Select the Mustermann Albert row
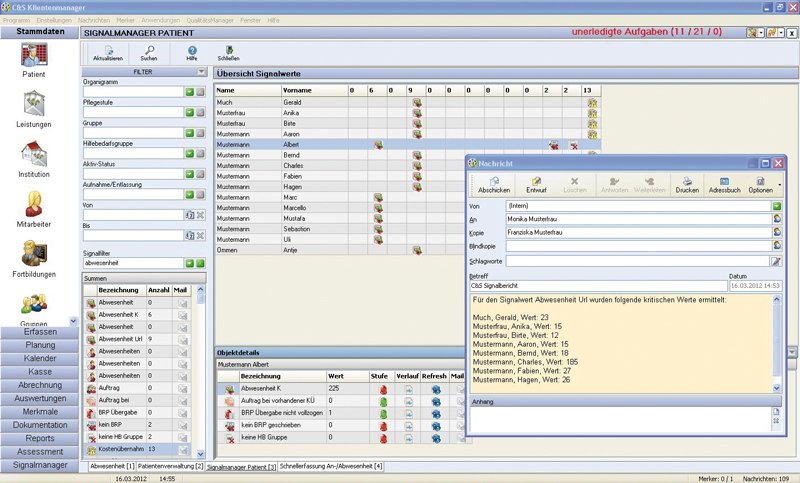The height and width of the screenshot is (483, 800). pyautogui.click(x=408, y=145)
